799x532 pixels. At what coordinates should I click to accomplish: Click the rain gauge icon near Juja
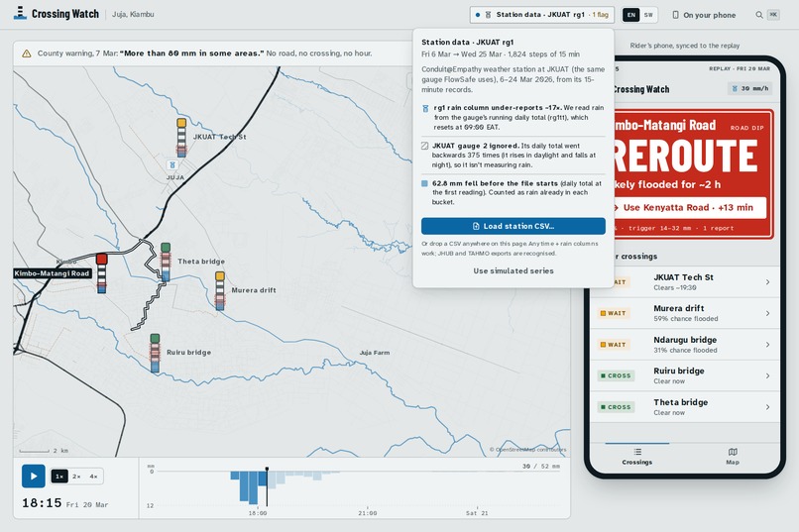pyautogui.click(x=172, y=164)
